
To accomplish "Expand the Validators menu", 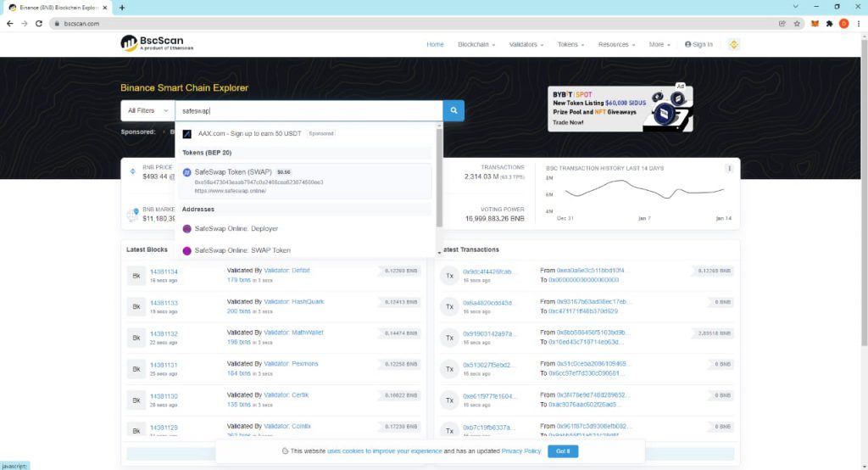I will pyautogui.click(x=526, y=44).
